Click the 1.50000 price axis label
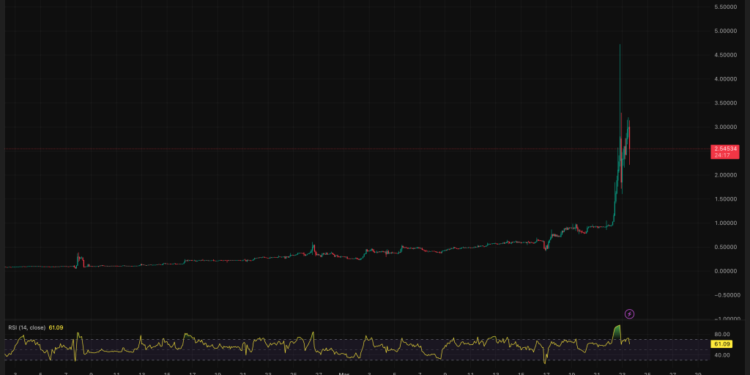The image size is (750, 375). coord(725,199)
